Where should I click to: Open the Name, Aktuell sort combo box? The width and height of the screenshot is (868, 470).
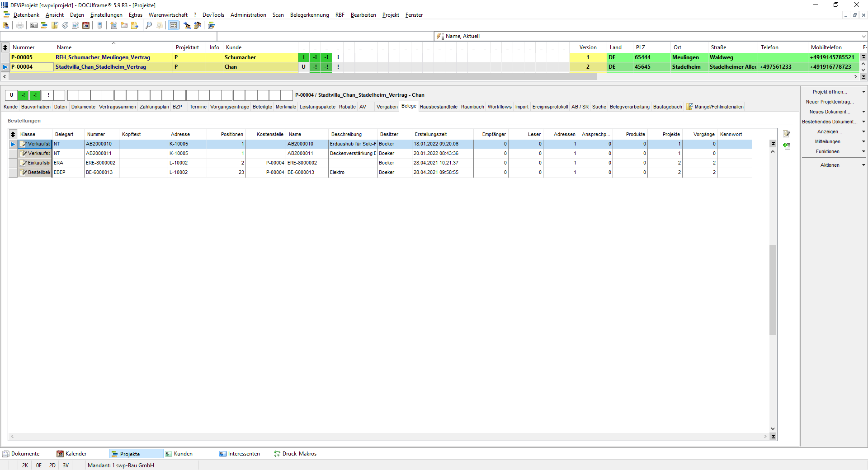click(651, 36)
